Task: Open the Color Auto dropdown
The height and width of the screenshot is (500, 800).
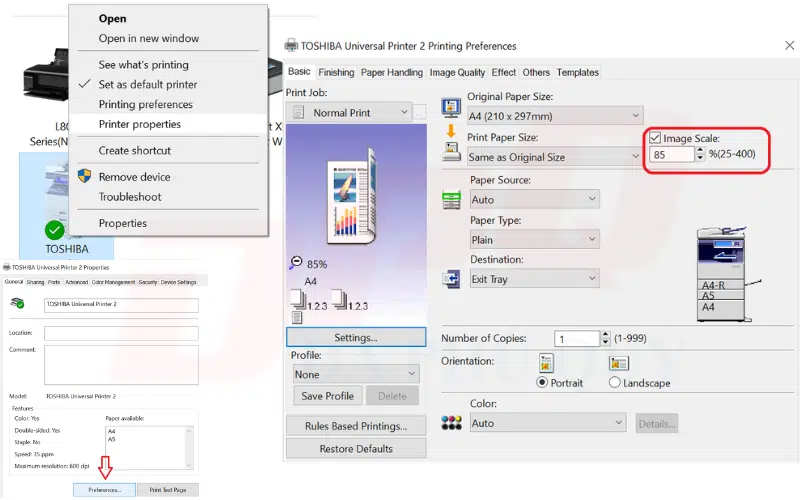Action: [548, 422]
